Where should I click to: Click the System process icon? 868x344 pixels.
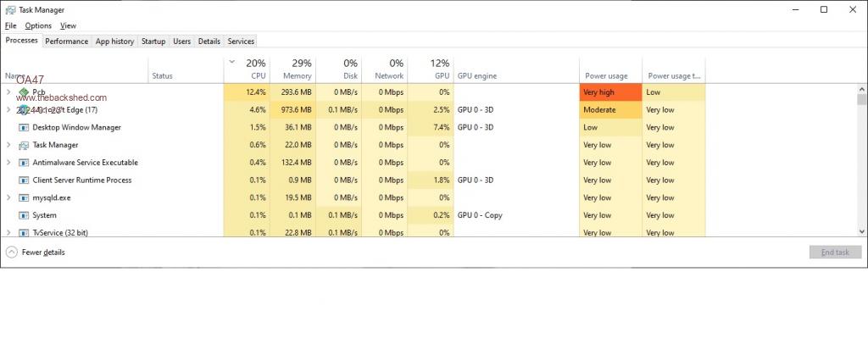tap(23, 215)
